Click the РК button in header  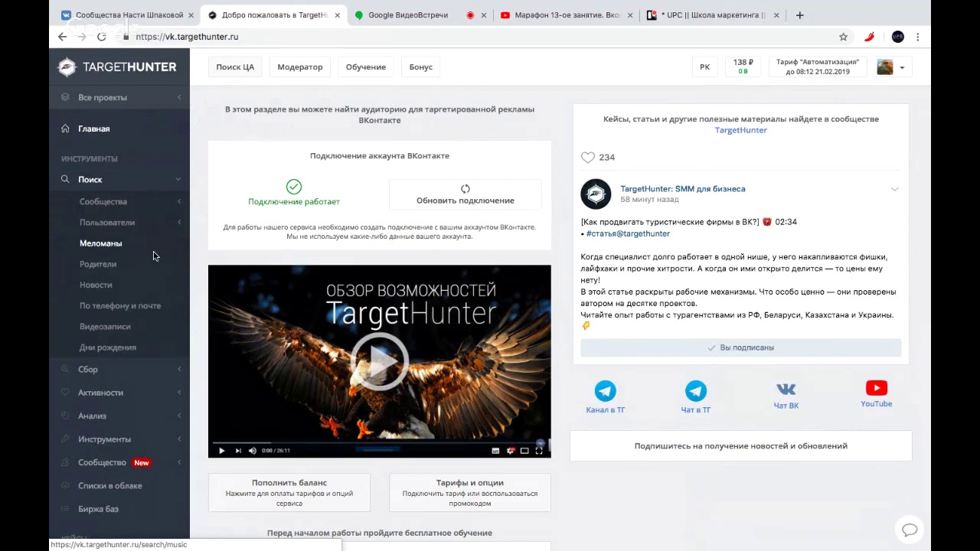click(x=705, y=67)
